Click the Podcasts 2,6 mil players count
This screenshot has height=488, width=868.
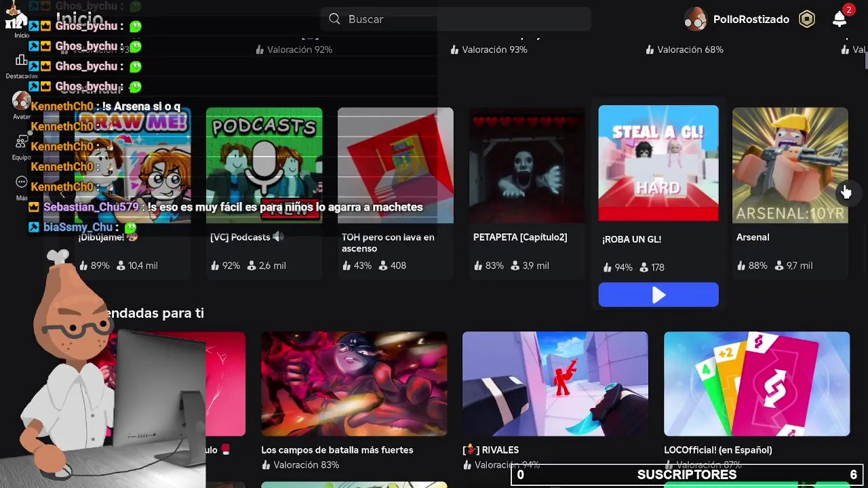[x=266, y=266]
